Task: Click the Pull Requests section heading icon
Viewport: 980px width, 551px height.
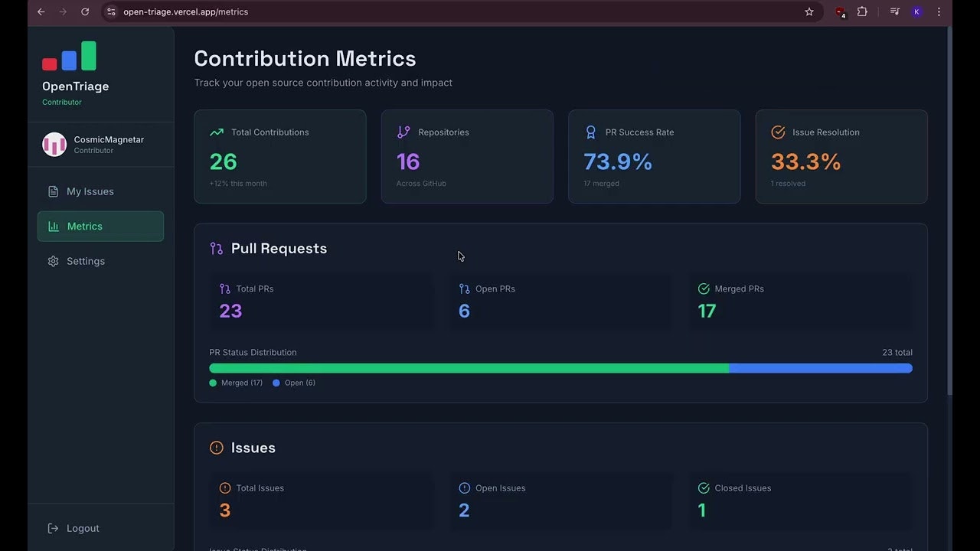Action: pos(217,249)
